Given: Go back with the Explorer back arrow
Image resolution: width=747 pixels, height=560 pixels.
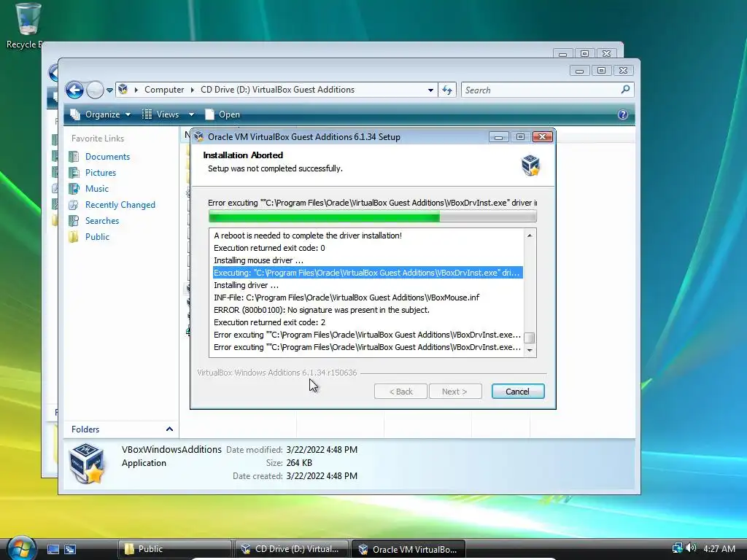Looking at the screenshot, I should click(74, 90).
